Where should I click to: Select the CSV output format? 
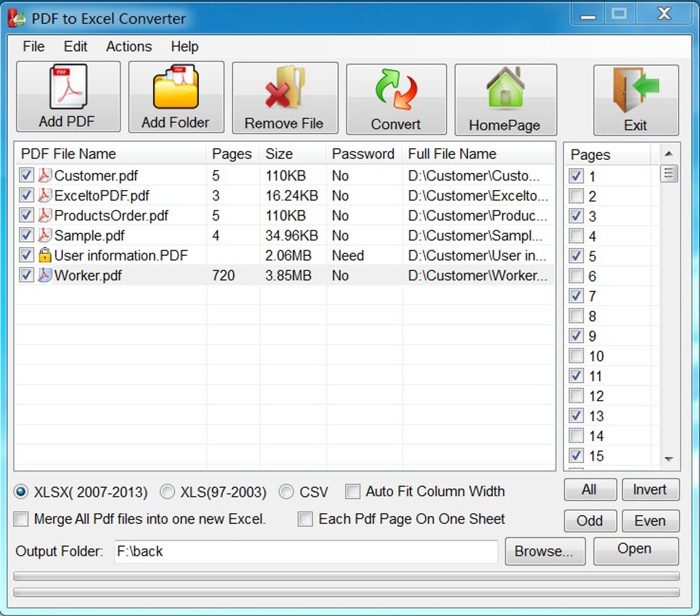point(286,492)
